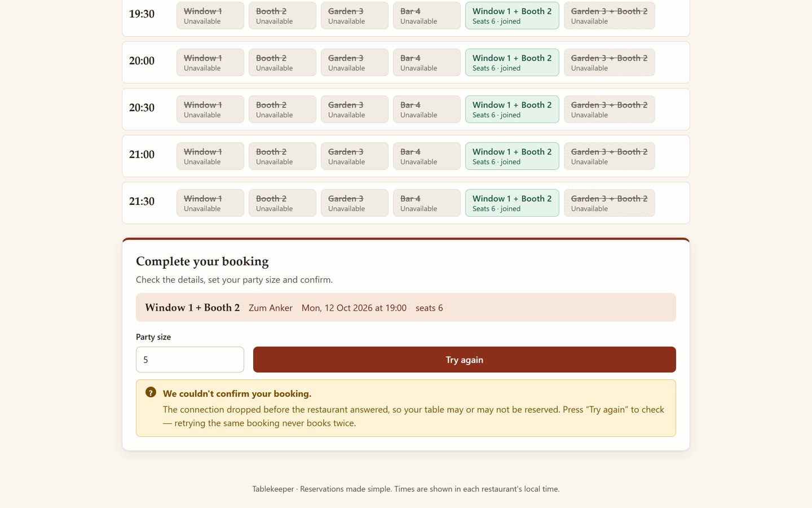Select Window 1 + Booth 2 at 20:30
The width and height of the screenshot is (812, 508).
tap(512, 110)
